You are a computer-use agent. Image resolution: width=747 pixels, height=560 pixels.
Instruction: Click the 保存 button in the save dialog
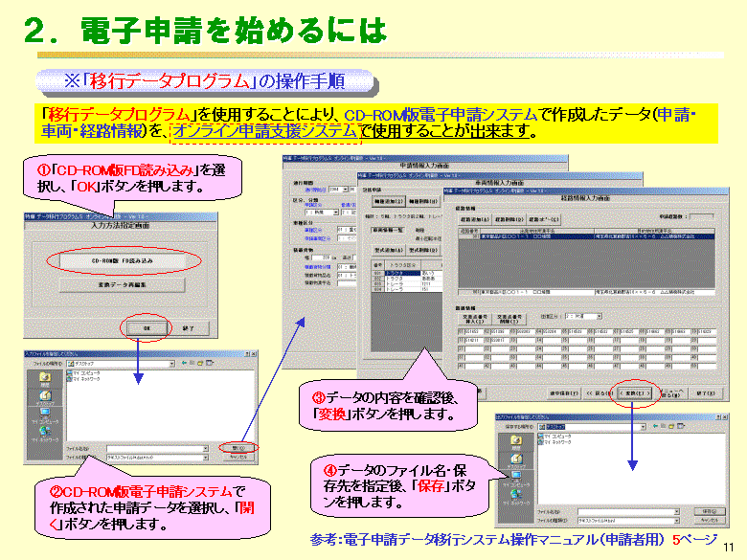point(710,511)
